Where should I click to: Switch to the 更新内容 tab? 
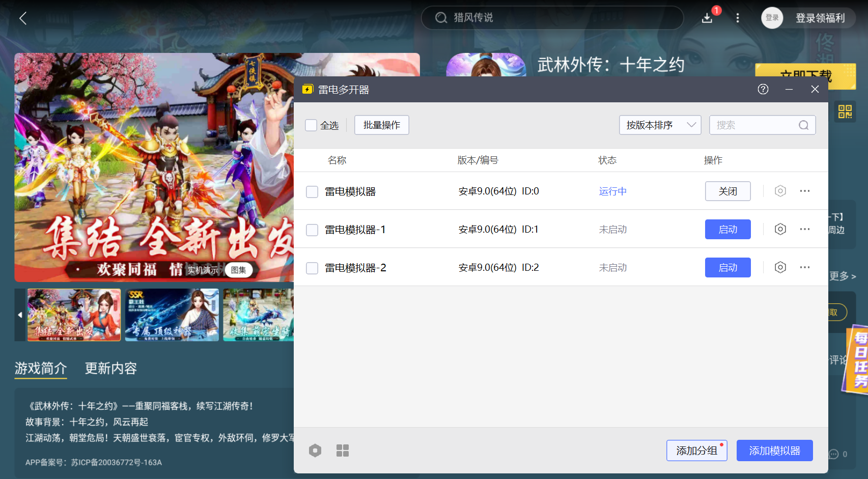pos(111,368)
